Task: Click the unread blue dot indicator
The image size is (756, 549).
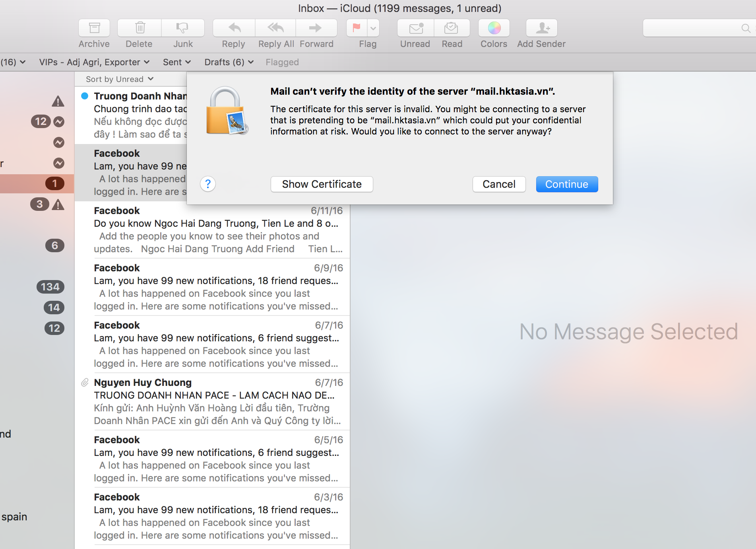Action: coord(85,96)
